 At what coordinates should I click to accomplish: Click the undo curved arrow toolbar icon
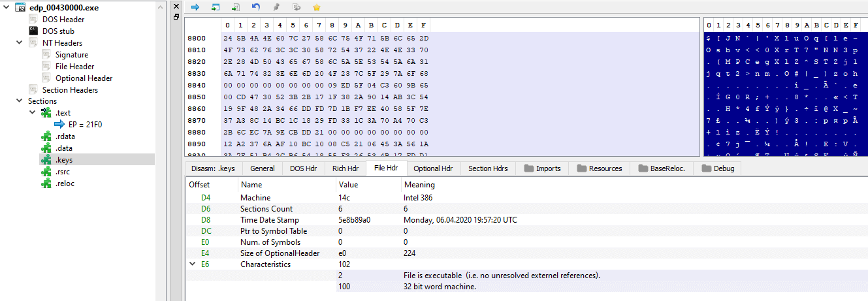click(x=255, y=7)
